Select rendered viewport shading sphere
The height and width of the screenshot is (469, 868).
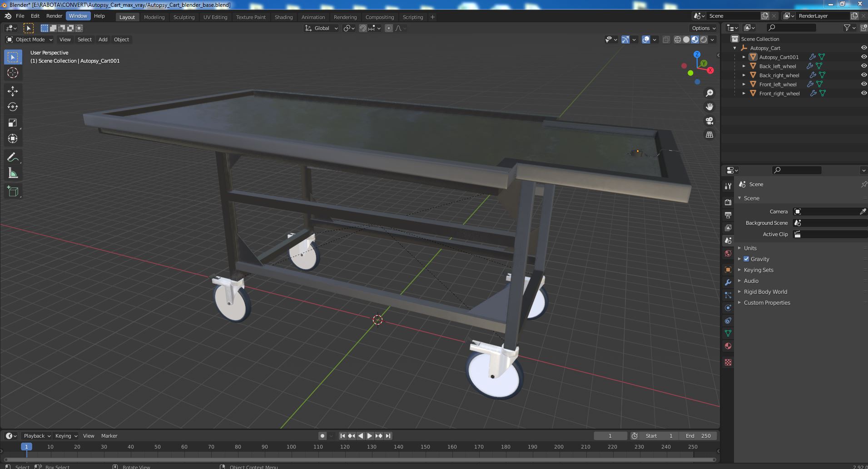pos(704,39)
